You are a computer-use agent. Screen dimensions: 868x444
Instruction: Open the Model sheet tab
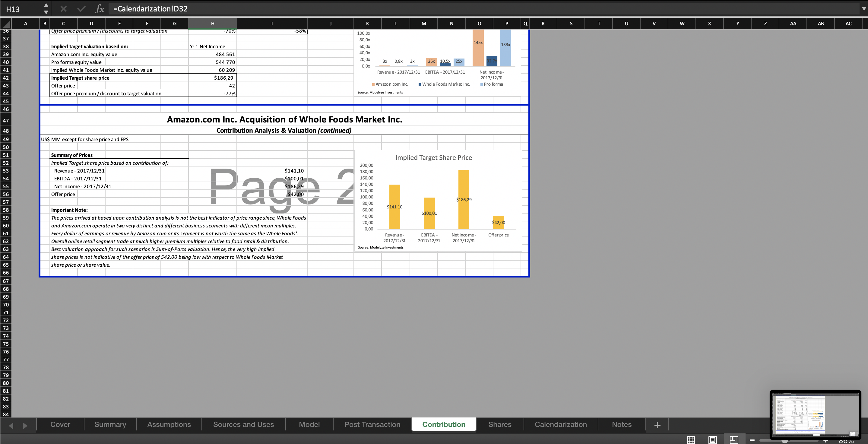click(x=309, y=424)
